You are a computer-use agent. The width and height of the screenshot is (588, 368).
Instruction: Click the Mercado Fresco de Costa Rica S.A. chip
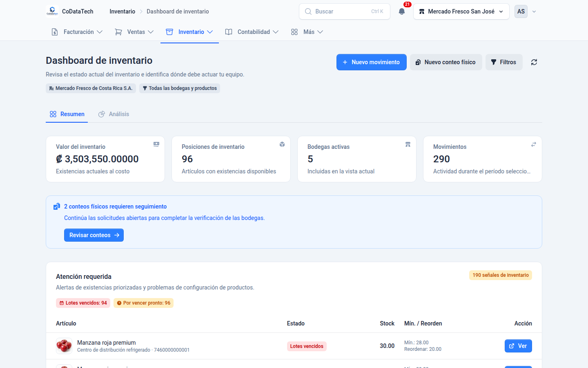pyautogui.click(x=91, y=88)
